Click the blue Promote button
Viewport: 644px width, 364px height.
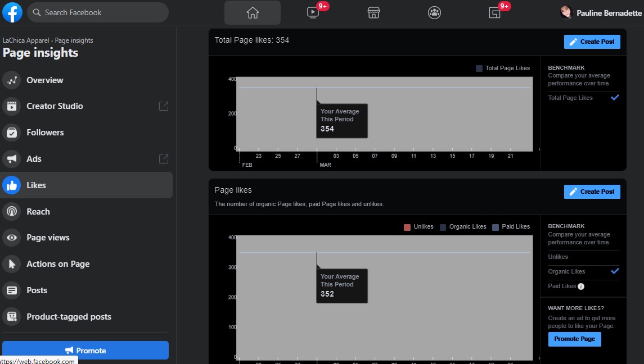85,351
